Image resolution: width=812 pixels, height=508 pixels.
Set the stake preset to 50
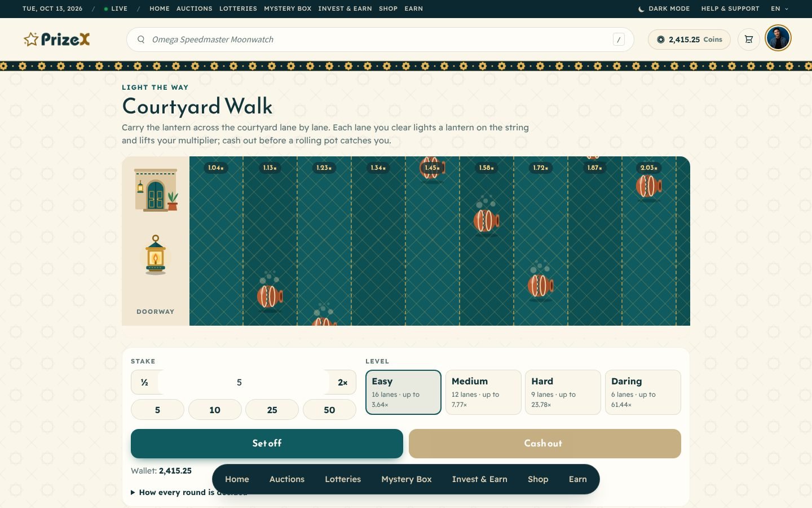pyautogui.click(x=329, y=410)
